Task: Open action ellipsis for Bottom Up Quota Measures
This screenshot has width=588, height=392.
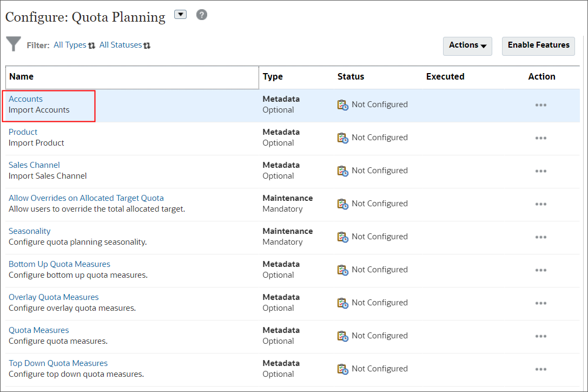Action: 541,270
